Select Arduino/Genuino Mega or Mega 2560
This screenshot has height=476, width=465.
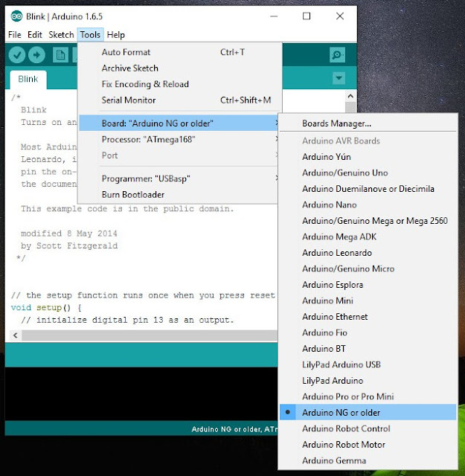(368, 221)
